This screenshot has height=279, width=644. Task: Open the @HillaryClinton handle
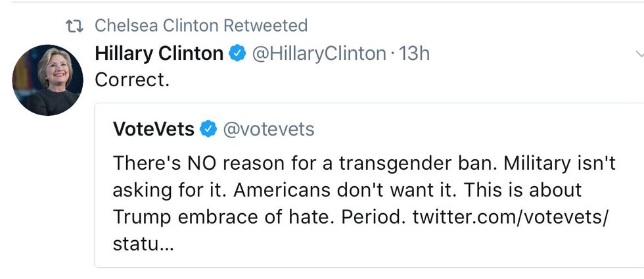click(x=319, y=53)
